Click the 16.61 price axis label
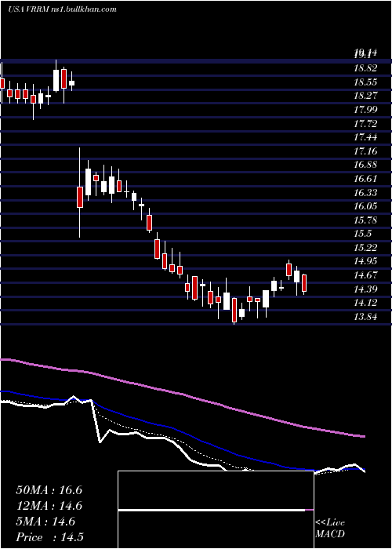This screenshot has height=549, width=392. (366, 179)
